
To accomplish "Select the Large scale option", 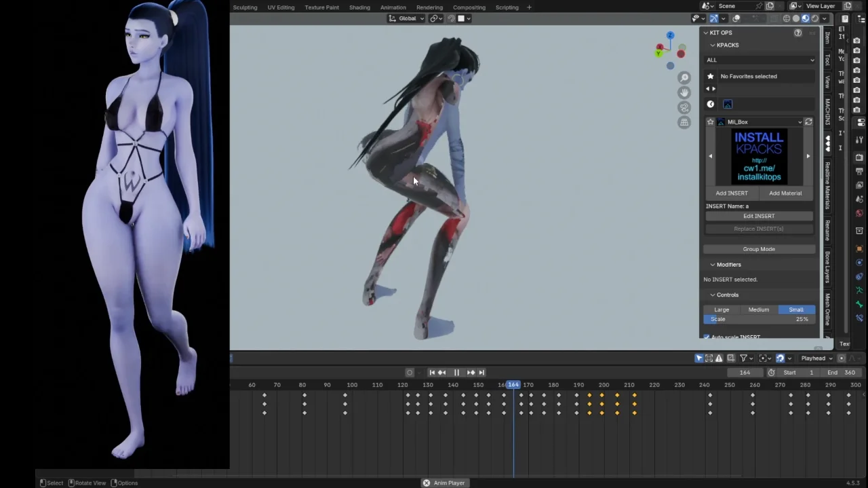I will pyautogui.click(x=722, y=309).
